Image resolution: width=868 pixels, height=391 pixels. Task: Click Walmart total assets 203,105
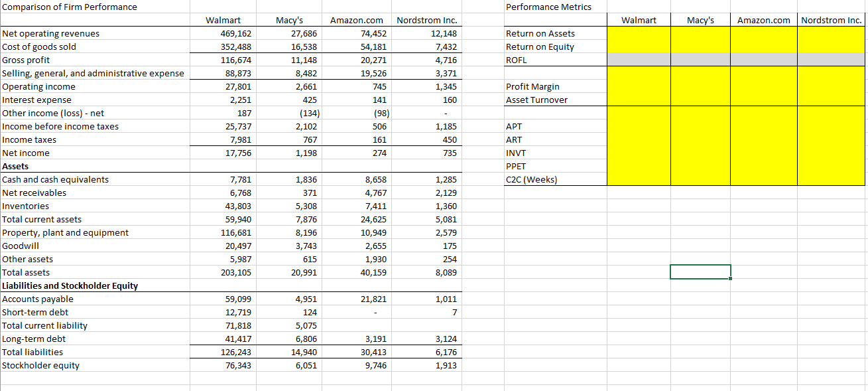(235, 272)
